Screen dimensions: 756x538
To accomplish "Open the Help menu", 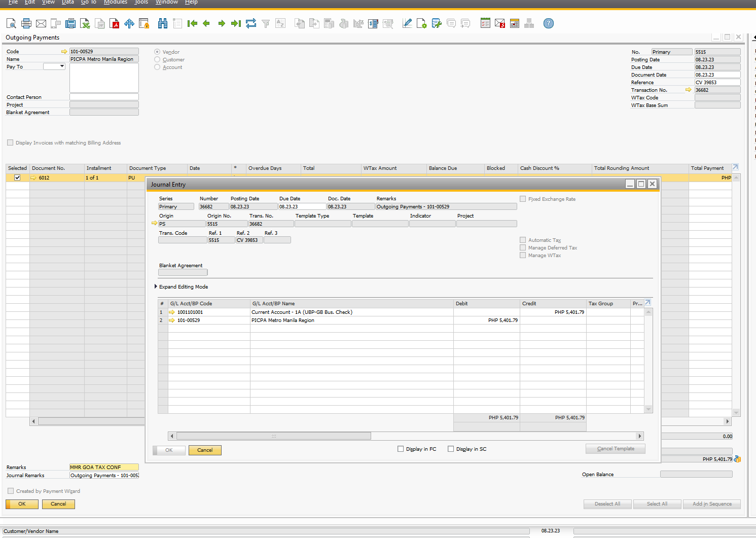I will (191, 2).
